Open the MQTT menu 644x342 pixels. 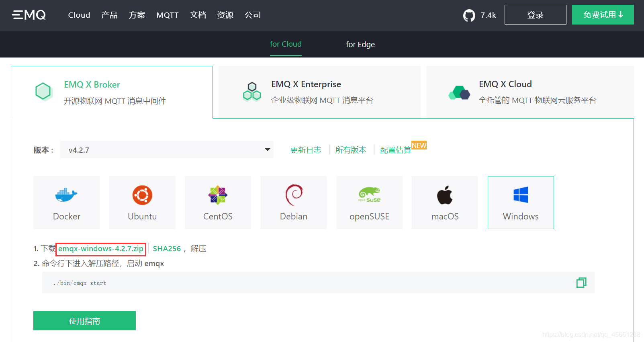tap(168, 15)
